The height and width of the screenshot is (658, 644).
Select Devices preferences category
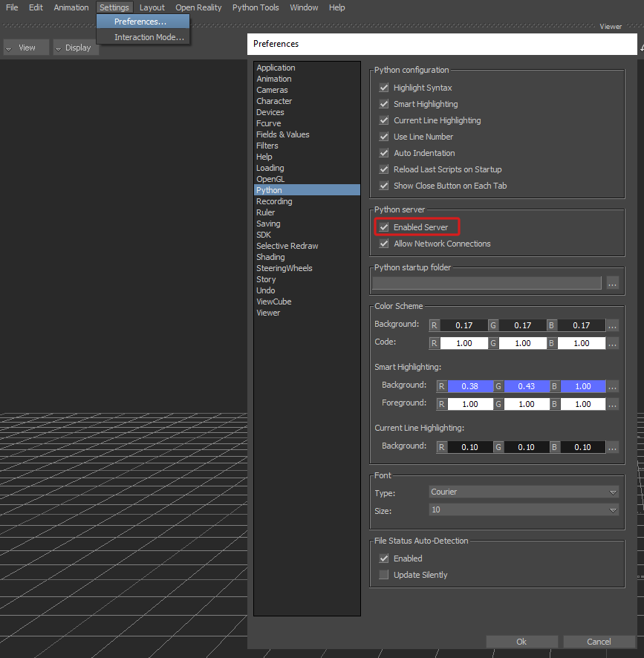click(307, 112)
